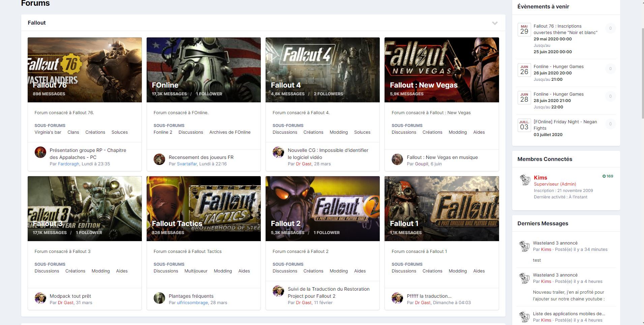Click the Fallout category header title
Screen dimensions: 644x325
click(x=37, y=23)
